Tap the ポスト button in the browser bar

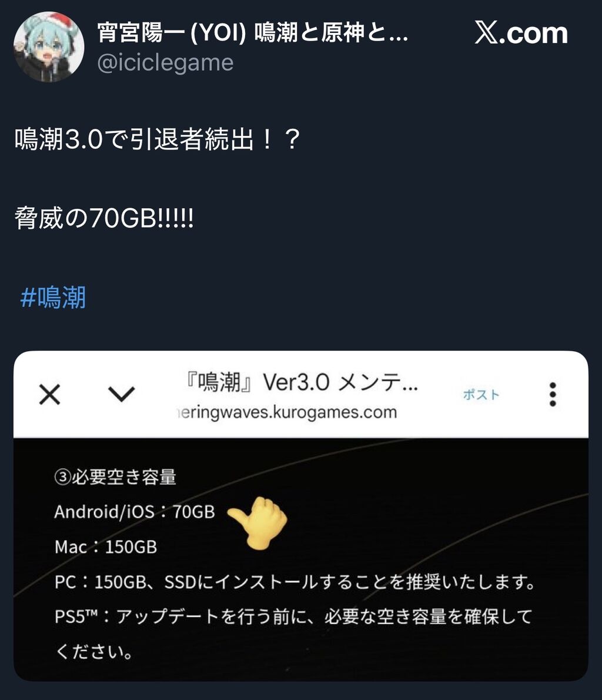click(481, 394)
